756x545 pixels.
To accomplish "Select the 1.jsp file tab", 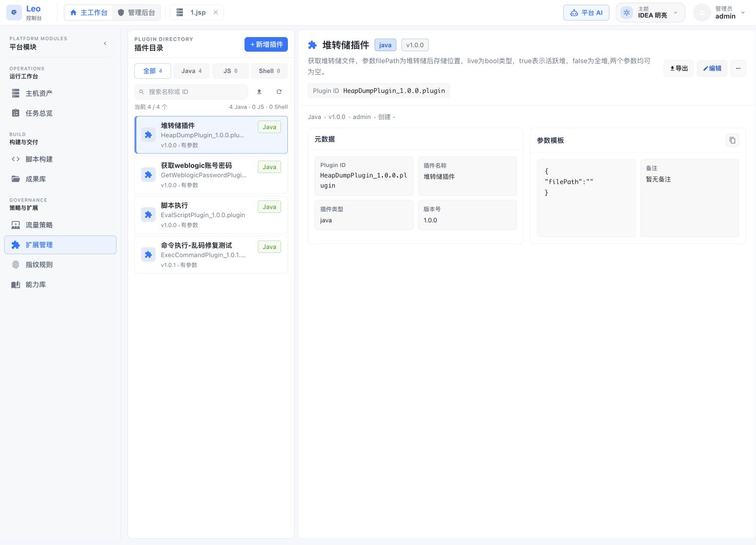I will pyautogui.click(x=197, y=13).
